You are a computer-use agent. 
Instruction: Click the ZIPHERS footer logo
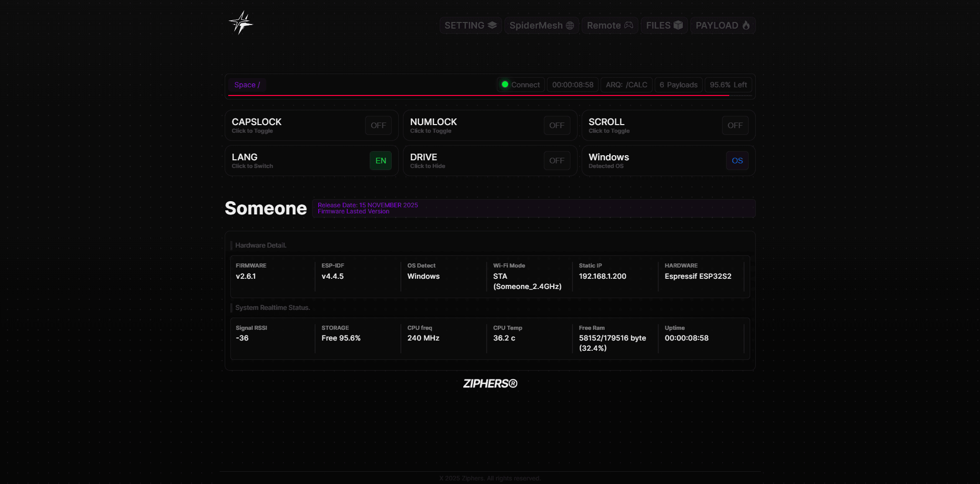pos(490,384)
